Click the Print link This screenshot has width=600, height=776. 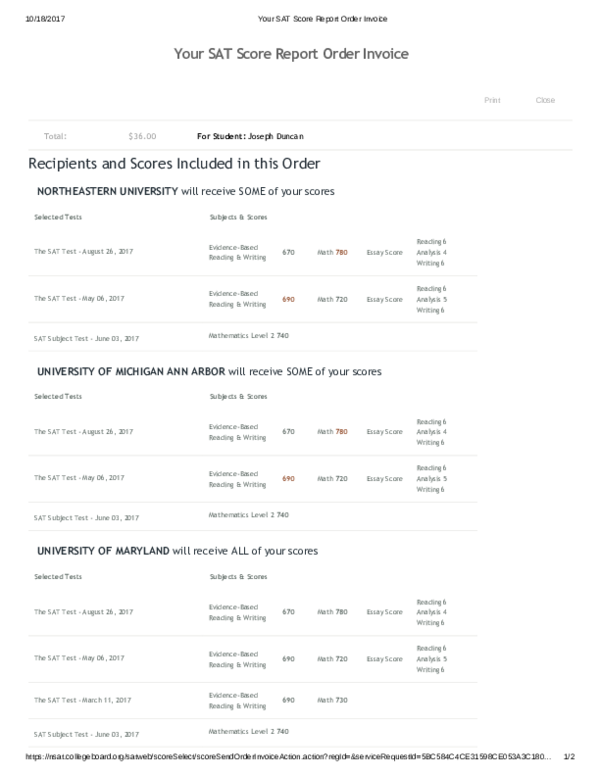(x=492, y=100)
